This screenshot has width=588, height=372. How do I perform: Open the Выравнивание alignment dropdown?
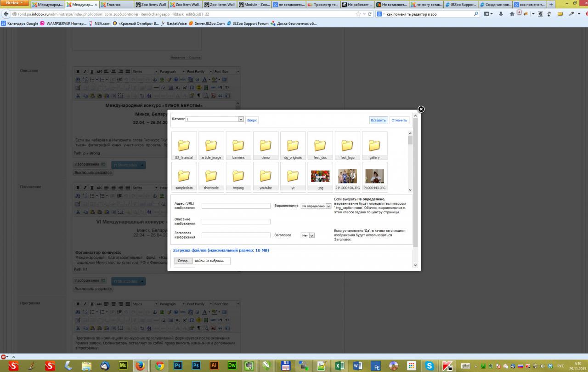[328, 206]
